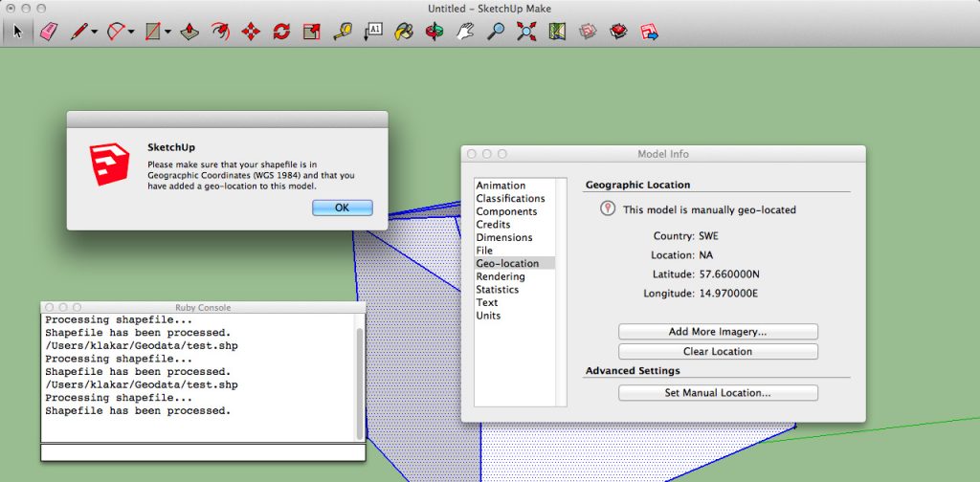Click the geo-location pin icon

click(608, 209)
